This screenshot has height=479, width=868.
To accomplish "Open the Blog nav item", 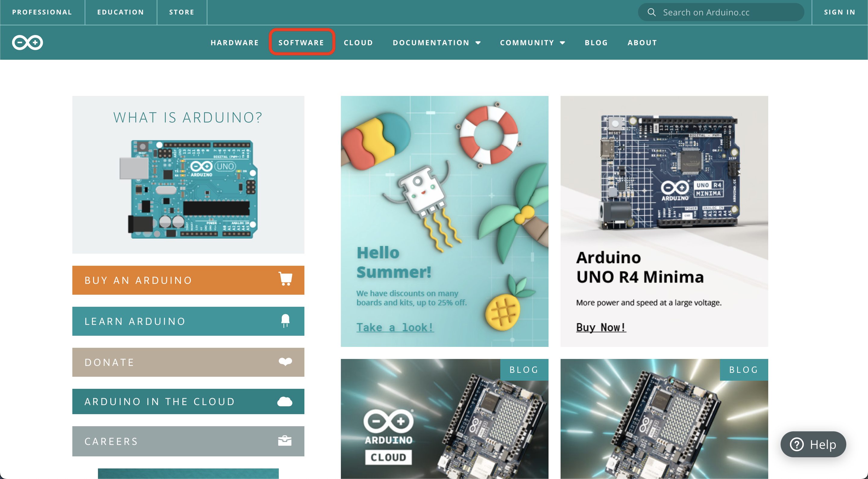I will (596, 43).
